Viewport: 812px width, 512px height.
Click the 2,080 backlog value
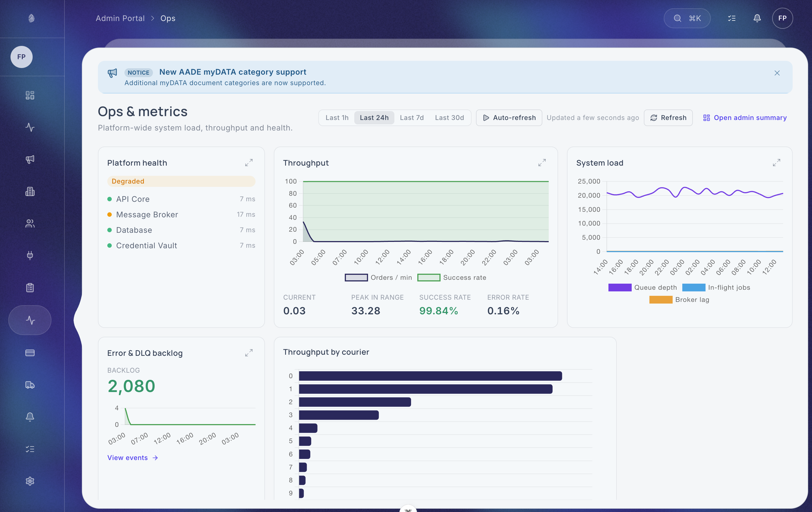point(131,386)
